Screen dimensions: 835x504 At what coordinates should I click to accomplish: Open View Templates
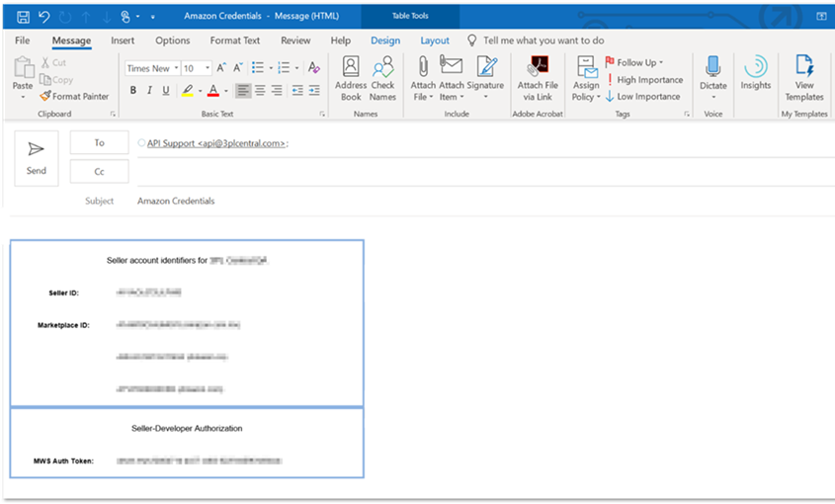click(x=804, y=79)
